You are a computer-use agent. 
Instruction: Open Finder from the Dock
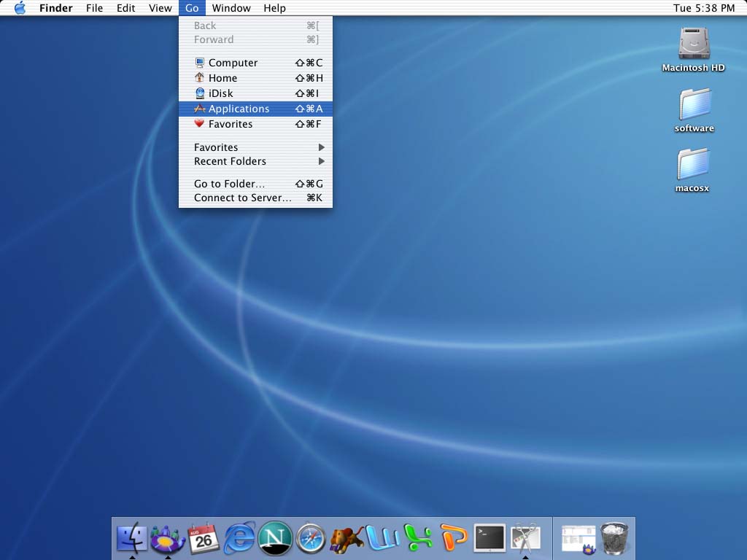tap(132, 539)
